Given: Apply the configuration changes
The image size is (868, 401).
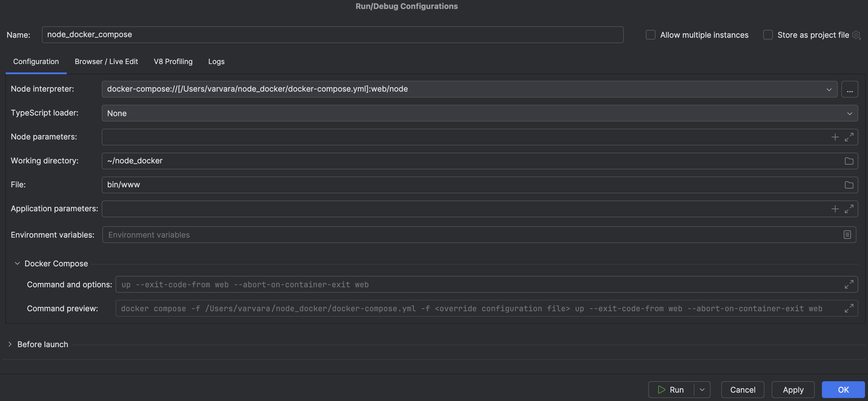Looking at the screenshot, I should click(793, 390).
